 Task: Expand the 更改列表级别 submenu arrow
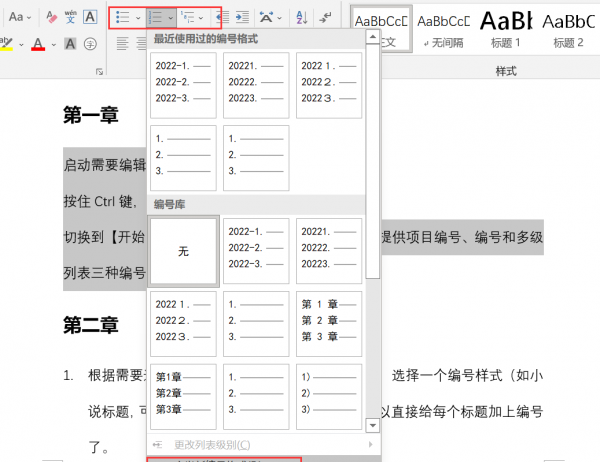[x=370, y=444]
